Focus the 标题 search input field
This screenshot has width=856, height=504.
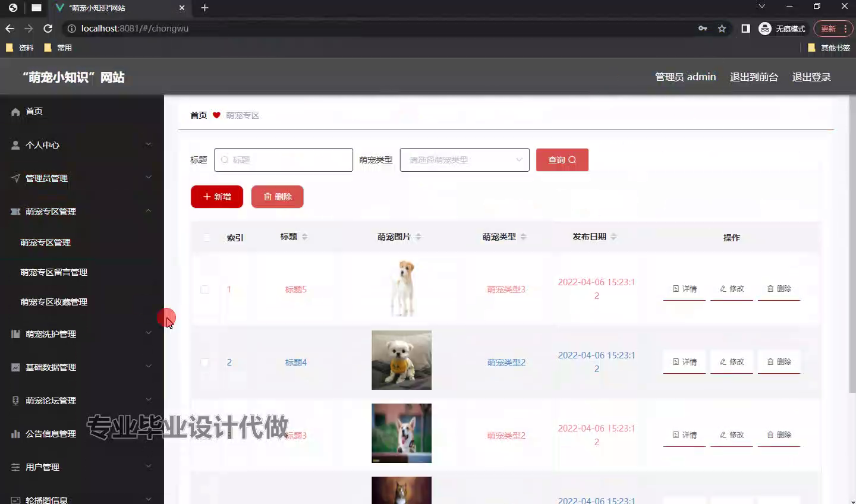pos(284,160)
